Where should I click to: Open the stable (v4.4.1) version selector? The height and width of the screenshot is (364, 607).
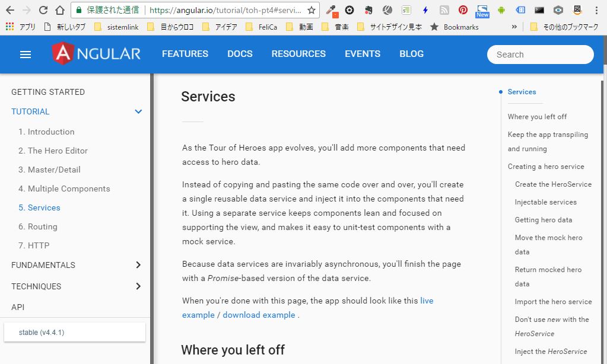[x=75, y=332]
